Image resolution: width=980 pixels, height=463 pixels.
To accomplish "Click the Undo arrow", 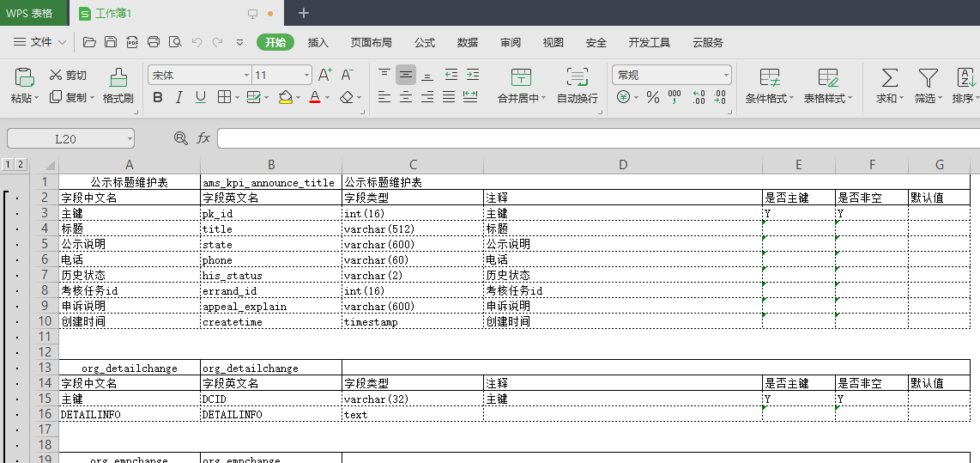I will click(x=197, y=43).
